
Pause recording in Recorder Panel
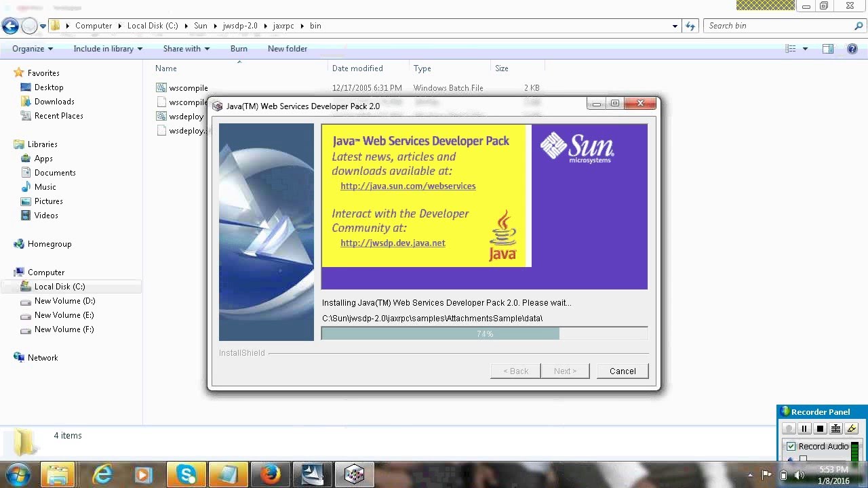pos(804,429)
